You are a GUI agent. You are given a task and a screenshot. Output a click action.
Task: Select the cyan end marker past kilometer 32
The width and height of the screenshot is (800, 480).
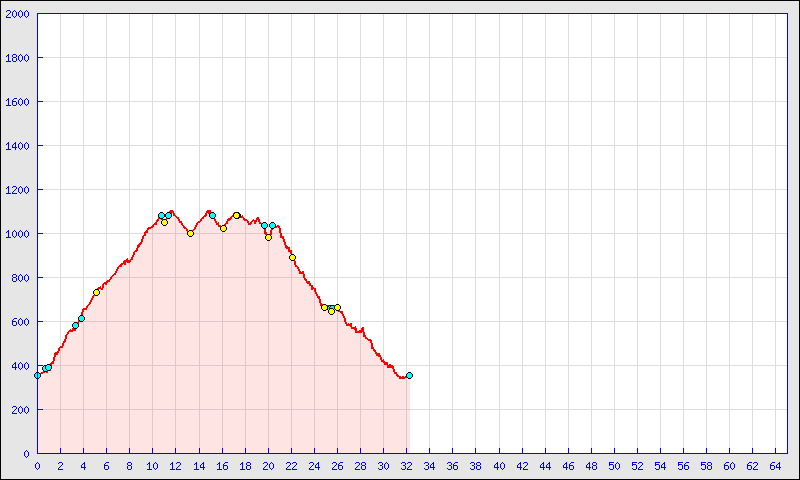[409, 375]
